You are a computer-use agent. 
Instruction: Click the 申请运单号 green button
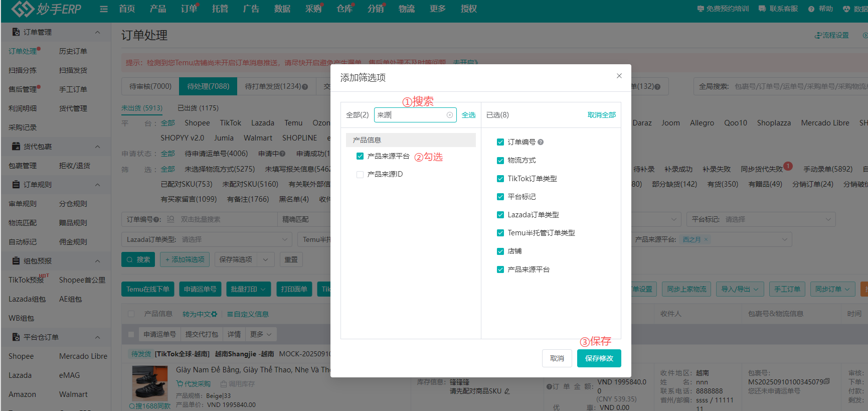200,289
